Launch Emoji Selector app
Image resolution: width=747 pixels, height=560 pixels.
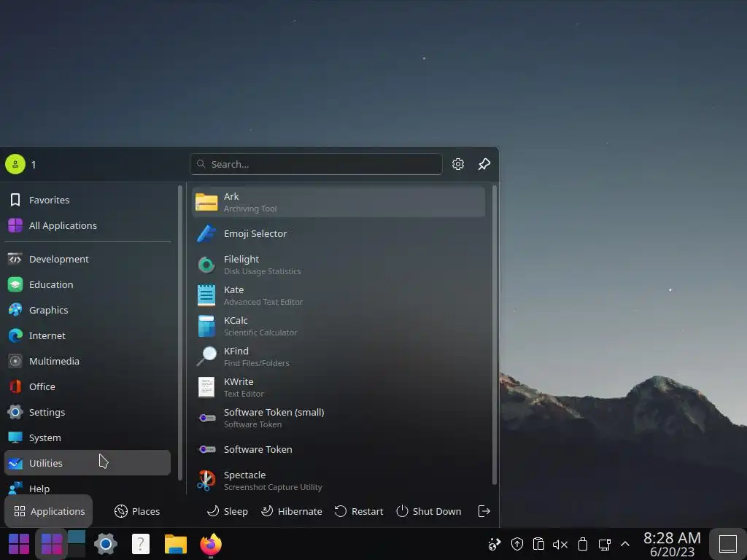click(x=338, y=233)
